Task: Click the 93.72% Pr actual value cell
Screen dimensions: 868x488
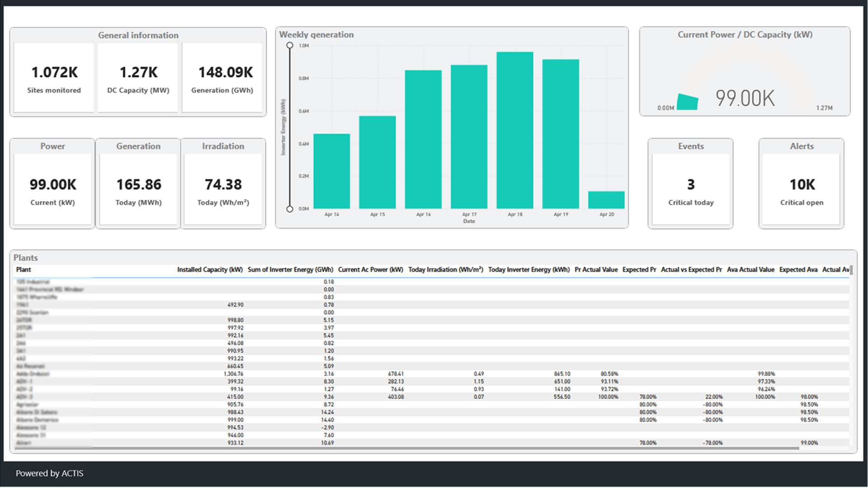Action: click(x=609, y=389)
